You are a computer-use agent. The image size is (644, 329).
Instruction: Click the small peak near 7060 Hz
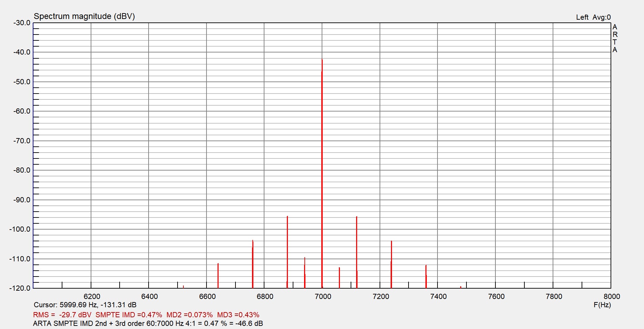tap(339, 278)
